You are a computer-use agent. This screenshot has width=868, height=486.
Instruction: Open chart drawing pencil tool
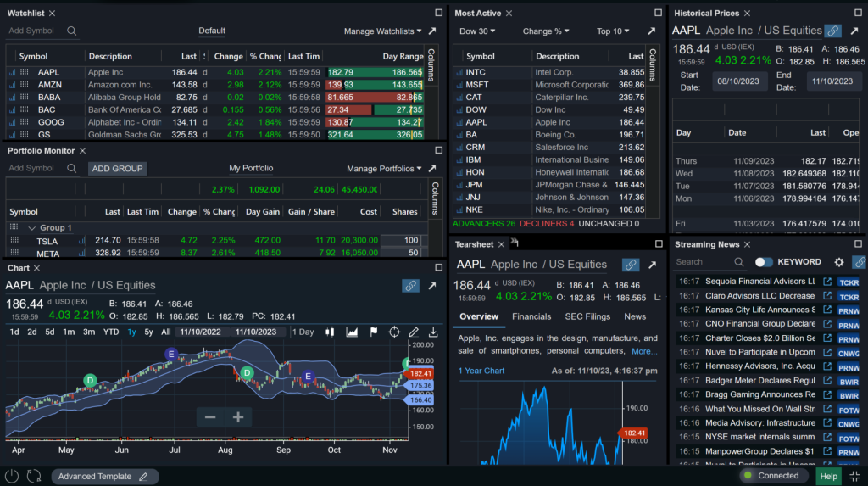pyautogui.click(x=414, y=332)
